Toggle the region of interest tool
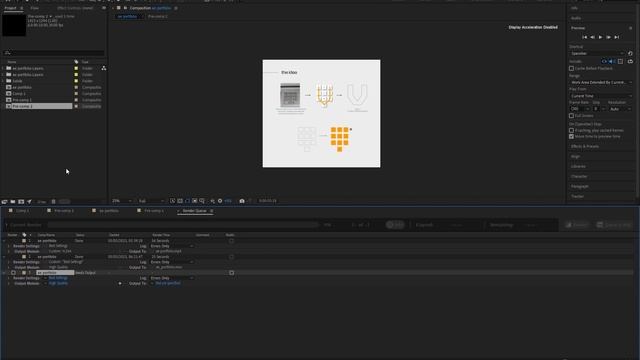The image size is (640, 360). click(195, 201)
